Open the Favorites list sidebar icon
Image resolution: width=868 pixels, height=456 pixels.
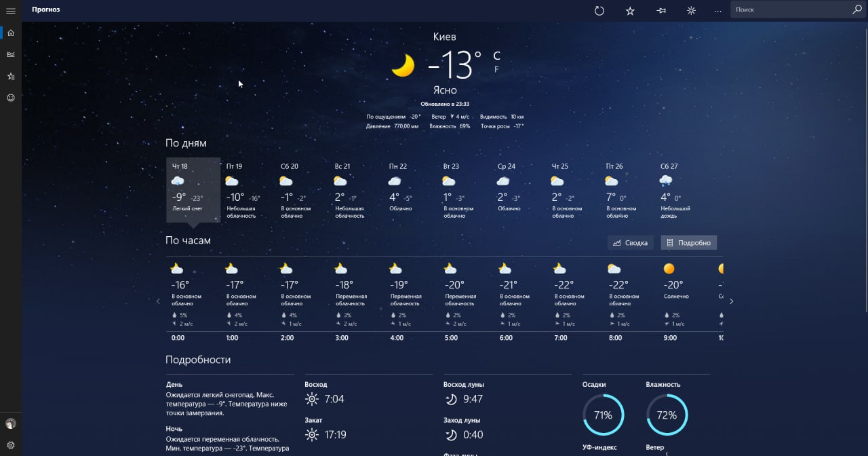pyautogui.click(x=11, y=76)
